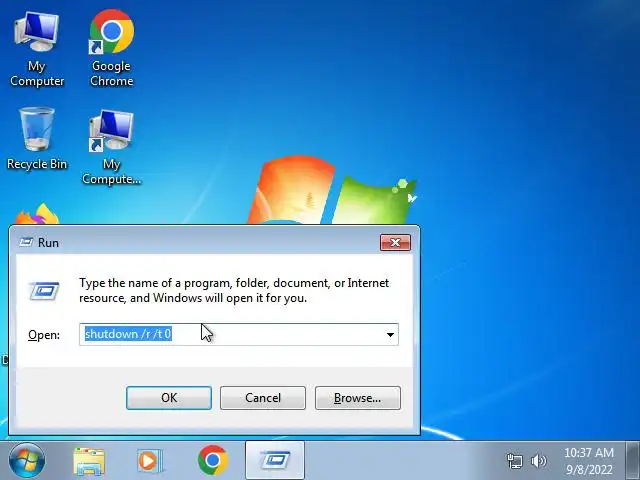This screenshot has width=640, height=480.
Task: Click the Run icon in the dialog title bar
Action: tap(26, 242)
